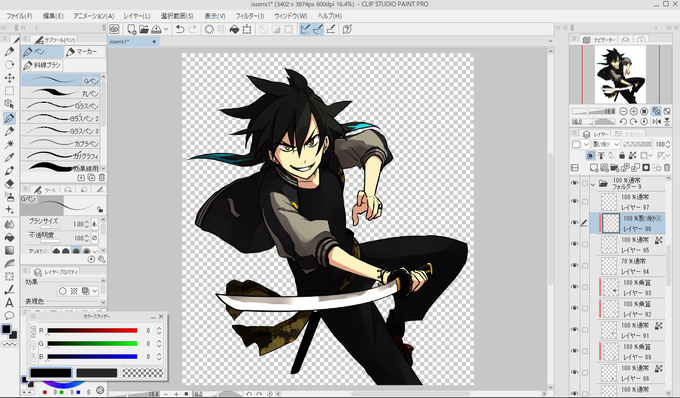Select the 斜線ブラシ sub tool group
Screen dimensions: 680x398
pos(42,65)
